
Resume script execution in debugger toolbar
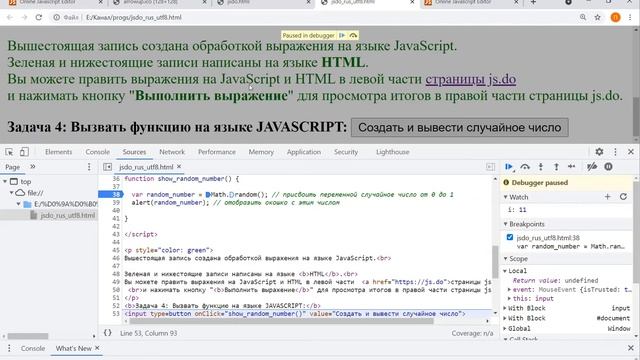pos(509,167)
